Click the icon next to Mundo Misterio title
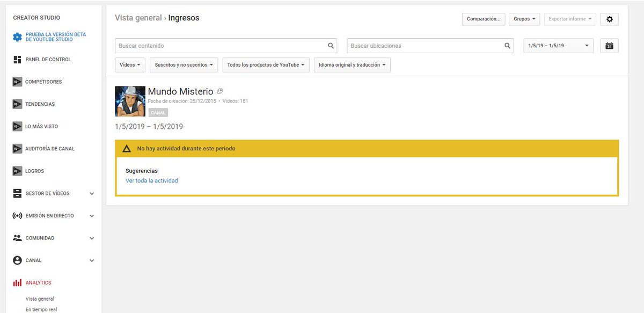Image resolution: width=644 pixels, height=313 pixels. coord(220,91)
